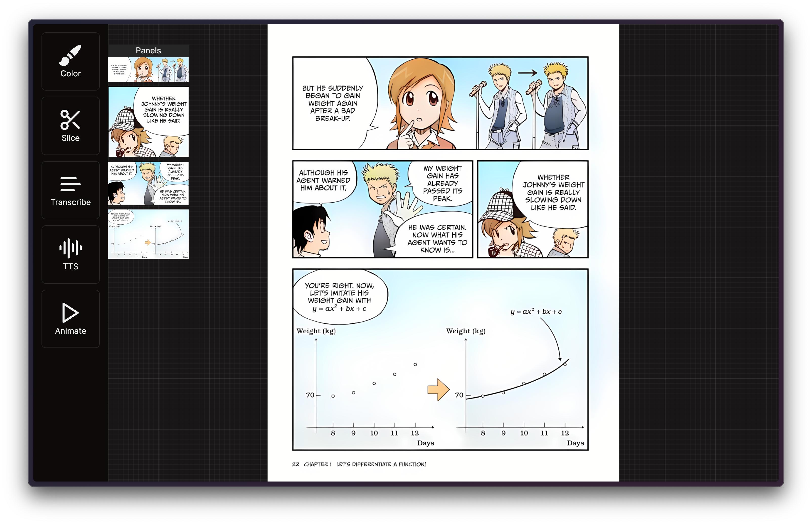Click the detective girl panel on the page
812x524 pixels.
coord(533,209)
